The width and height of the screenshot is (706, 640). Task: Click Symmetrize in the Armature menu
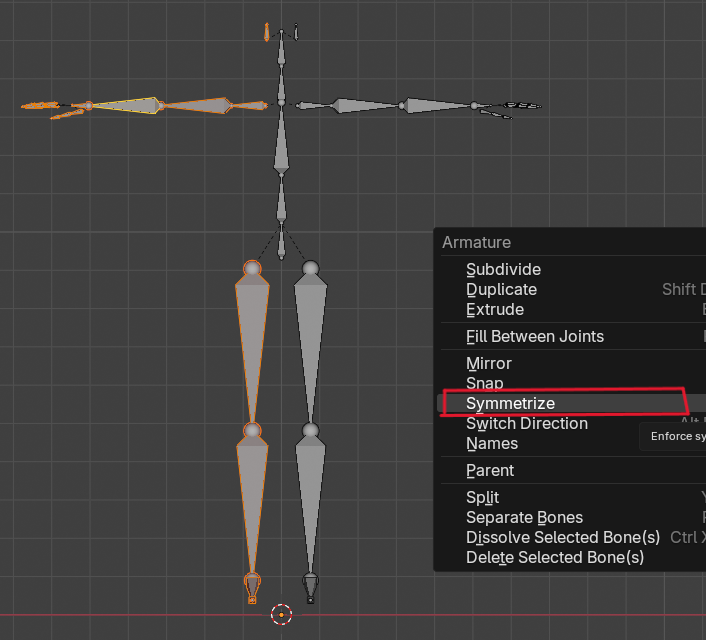pyautogui.click(x=510, y=403)
